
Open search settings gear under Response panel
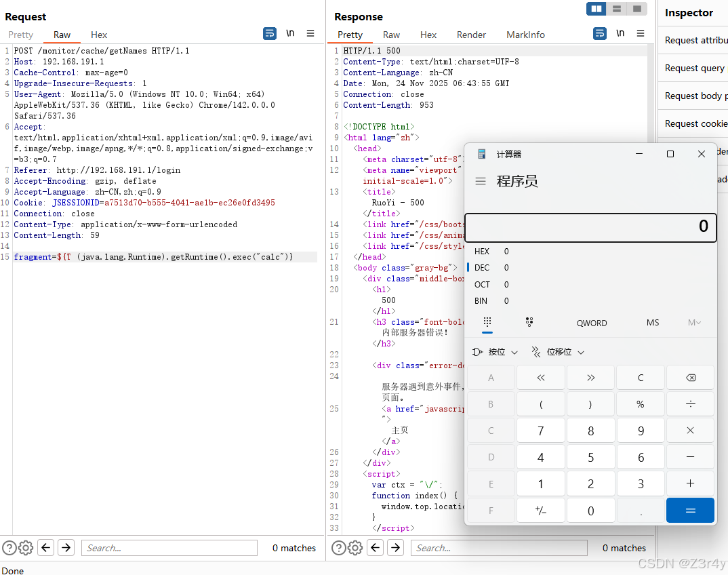pyautogui.click(x=355, y=548)
